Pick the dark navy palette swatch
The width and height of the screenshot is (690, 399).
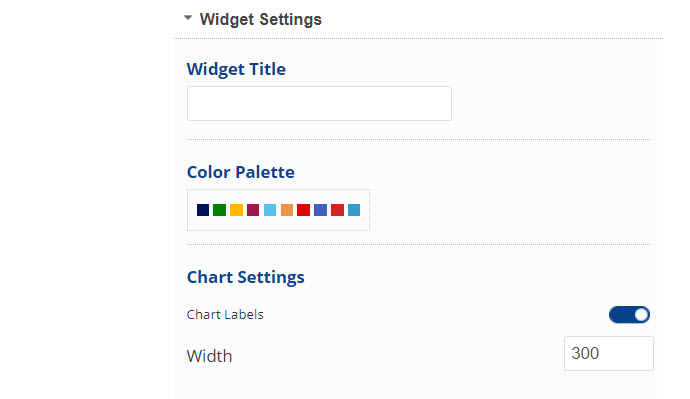tap(203, 210)
